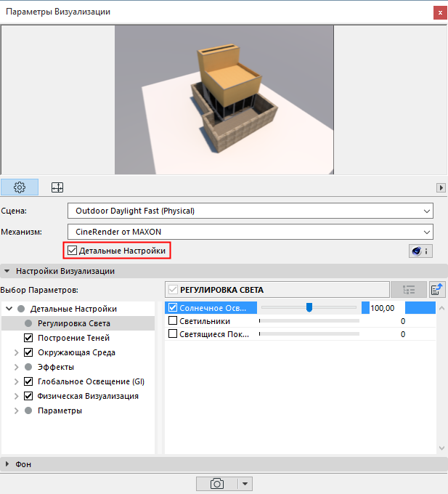This screenshot has height=494, width=448.
Task: Open CineRender info button
Action: [x=420, y=251]
